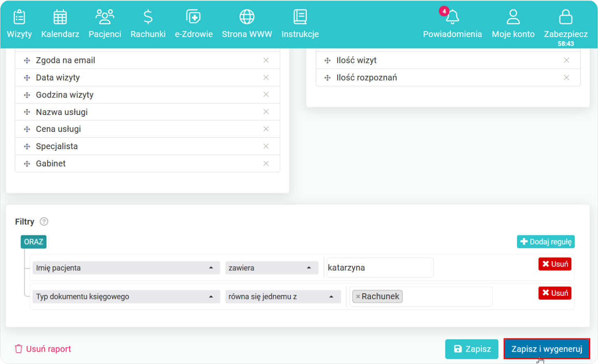Toggle the ORAZ condition operator

34,242
